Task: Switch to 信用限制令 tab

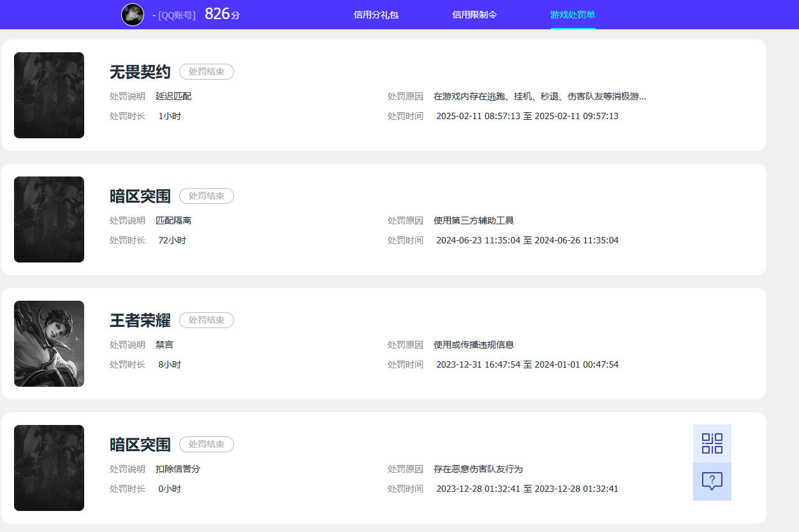Action: pos(474,15)
